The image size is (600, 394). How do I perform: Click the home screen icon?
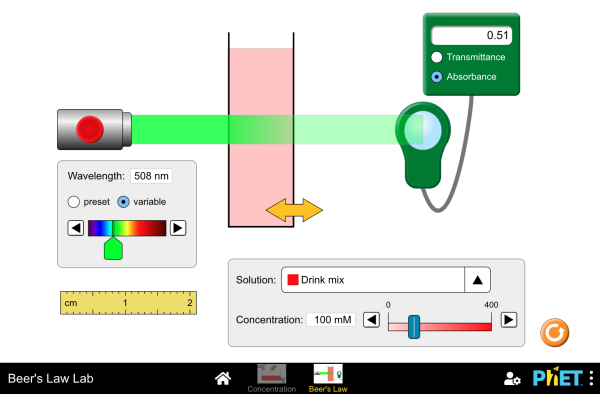click(223, 378)
